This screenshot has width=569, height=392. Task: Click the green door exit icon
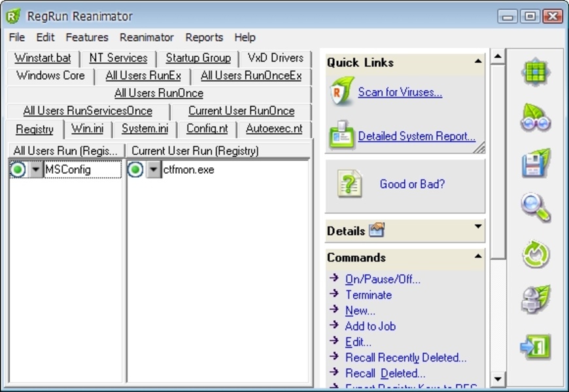coord(536,346)
